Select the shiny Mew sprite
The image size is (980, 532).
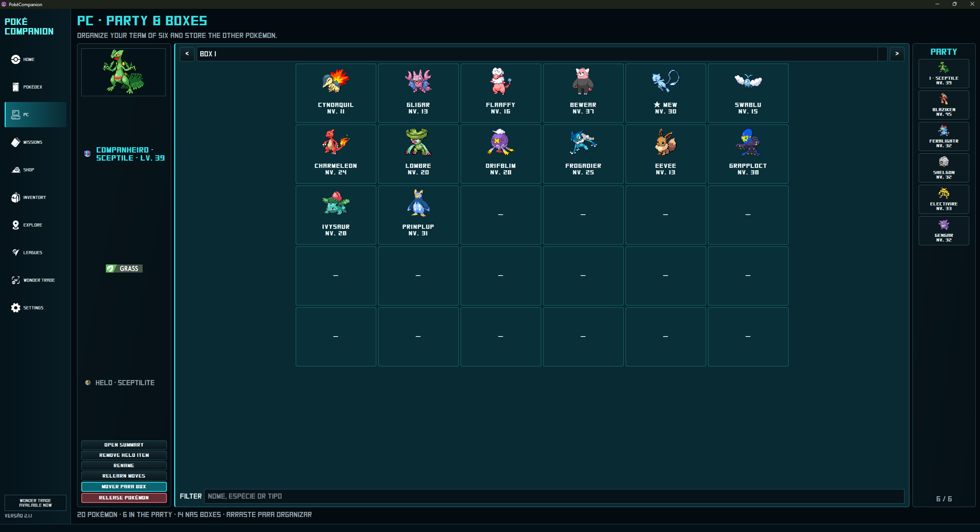click(665, 81)
